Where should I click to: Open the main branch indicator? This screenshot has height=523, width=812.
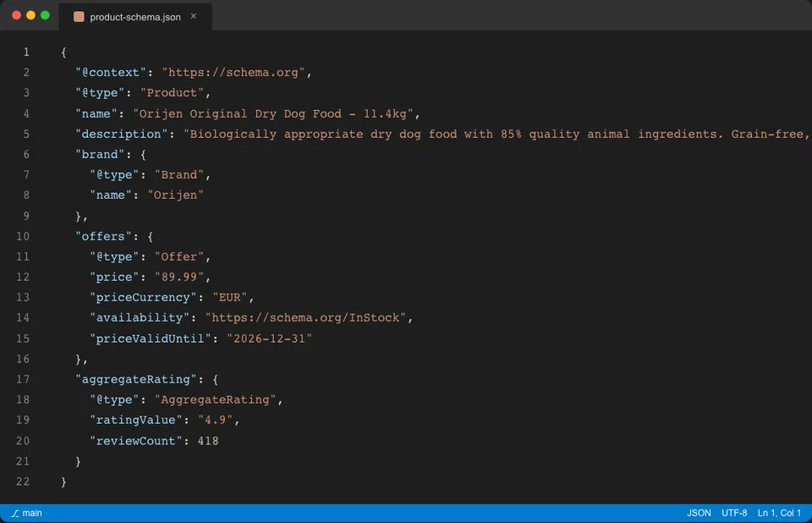(x=28, y=512)
